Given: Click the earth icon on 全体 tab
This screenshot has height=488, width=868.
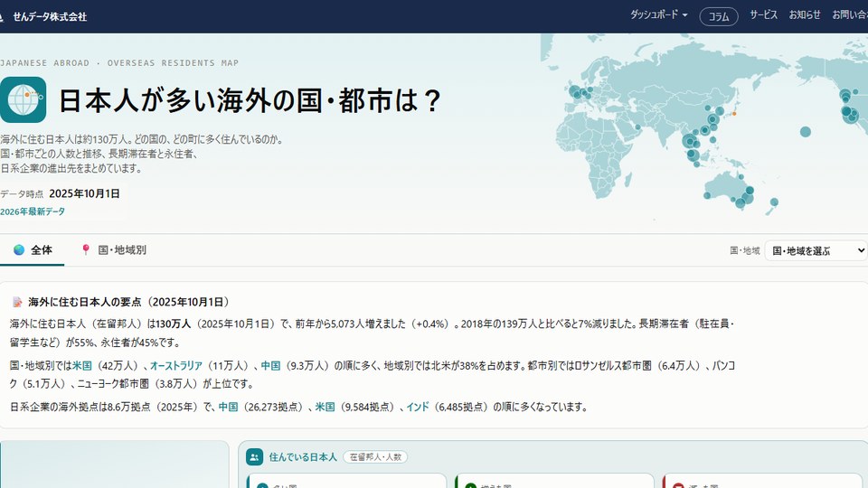Looking at the screenshot, I should pyautogui.click(x=19, y=250).
